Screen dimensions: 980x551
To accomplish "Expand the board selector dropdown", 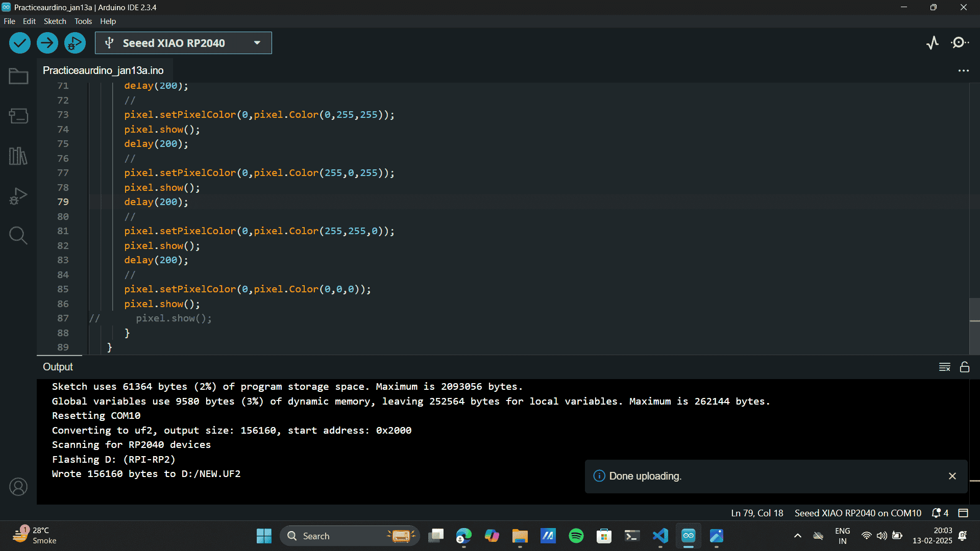I will [x=258, y=42].
